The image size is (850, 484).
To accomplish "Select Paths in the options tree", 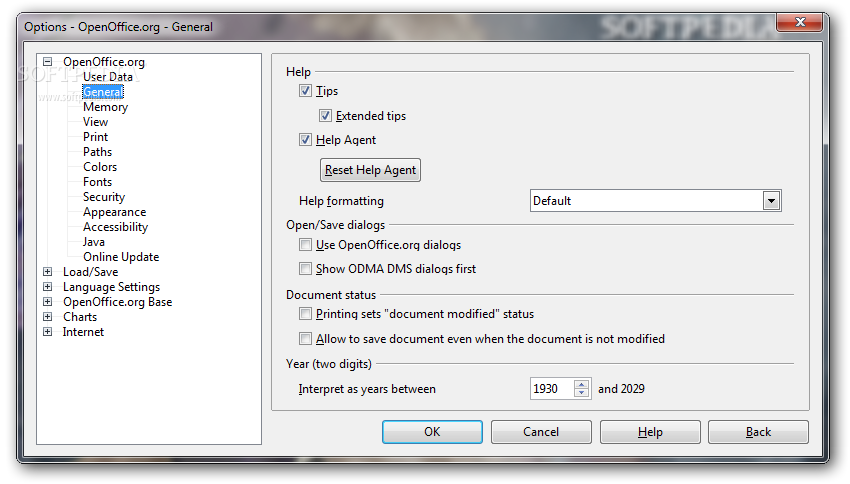I will [x=98, y=152].
